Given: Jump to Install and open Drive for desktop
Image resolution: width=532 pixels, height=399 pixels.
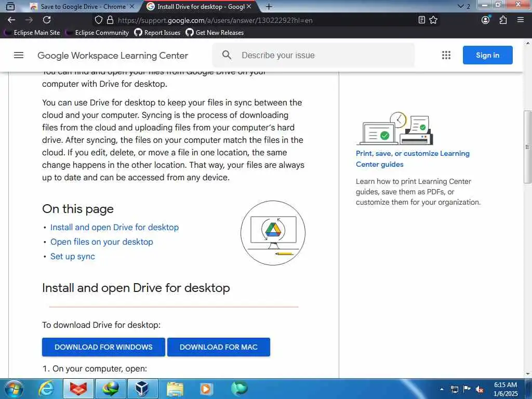Looking at the screenshot, I should pos(114,228).
